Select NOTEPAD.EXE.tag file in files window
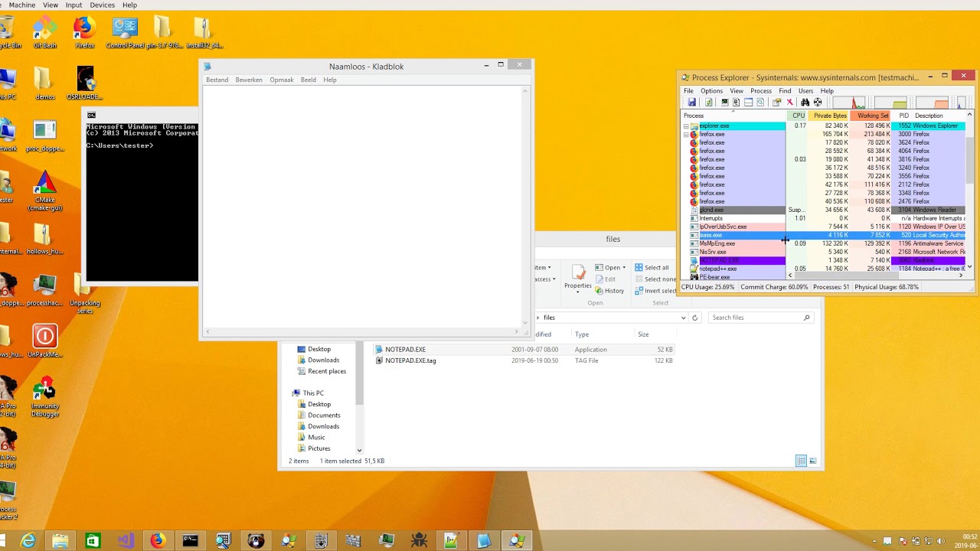This screenshot has height=551, width=980. coord(524,360)
